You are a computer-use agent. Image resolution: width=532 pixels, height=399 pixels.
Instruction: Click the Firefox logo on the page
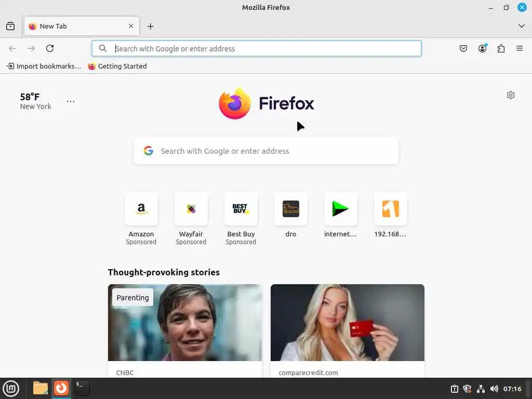pyautogui.click(x=267, y=103)
